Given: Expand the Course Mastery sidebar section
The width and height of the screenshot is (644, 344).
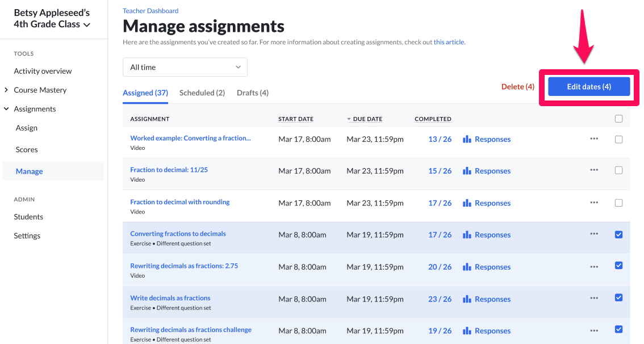Looking at the screenshot, I should (7, 90).
